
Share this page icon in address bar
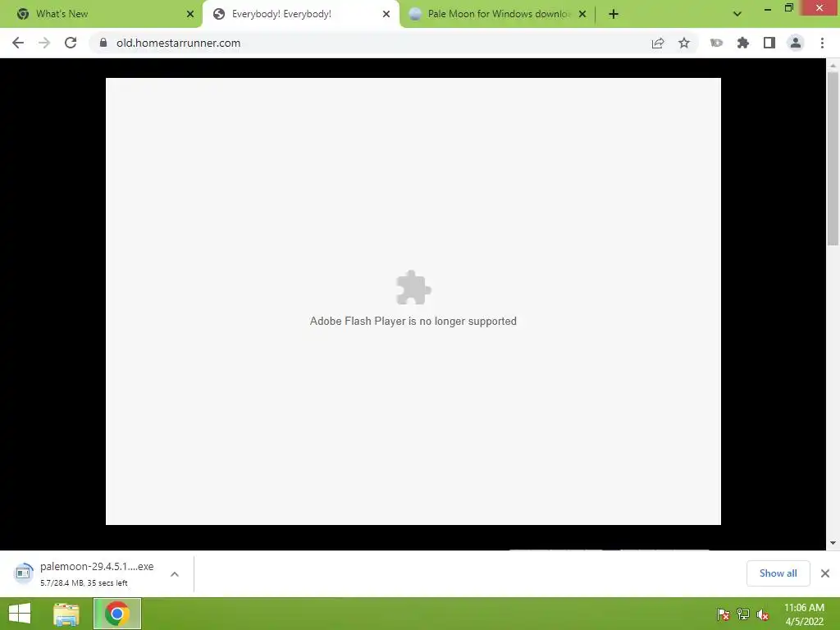point(658,43)
